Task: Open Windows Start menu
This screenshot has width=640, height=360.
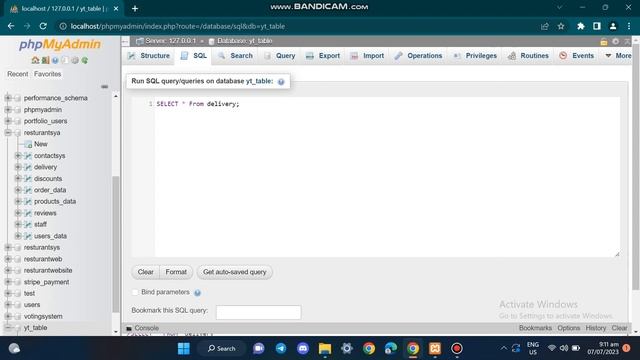Action: [184, 348]
